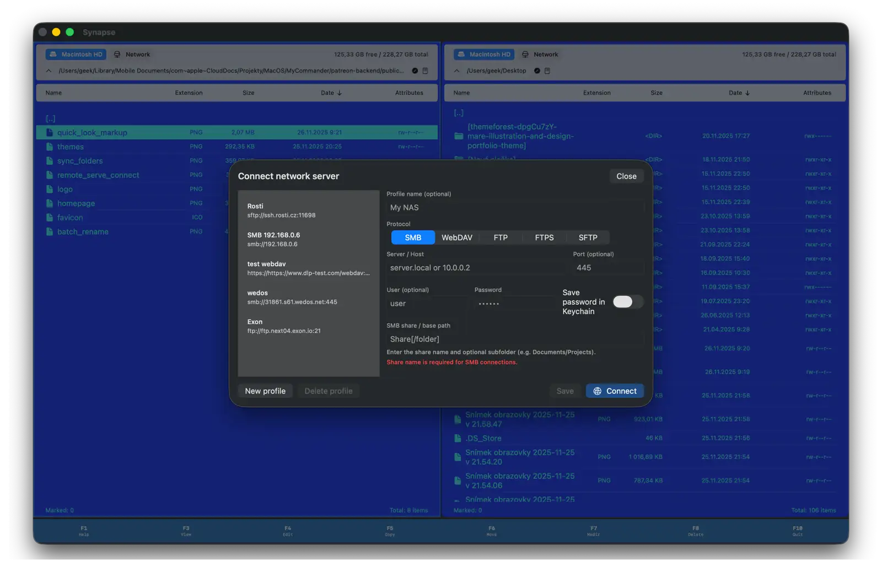The height and width of the screenshot is (588, 882).
Task: Click the file icon next to favicon
Action: [x=50, y=218]
